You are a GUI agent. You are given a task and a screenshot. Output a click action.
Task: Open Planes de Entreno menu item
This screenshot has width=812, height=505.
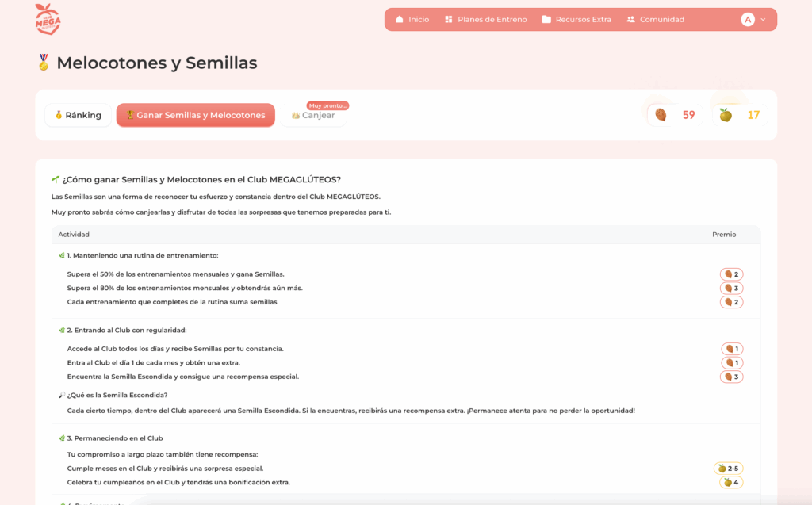pos(492,20)
